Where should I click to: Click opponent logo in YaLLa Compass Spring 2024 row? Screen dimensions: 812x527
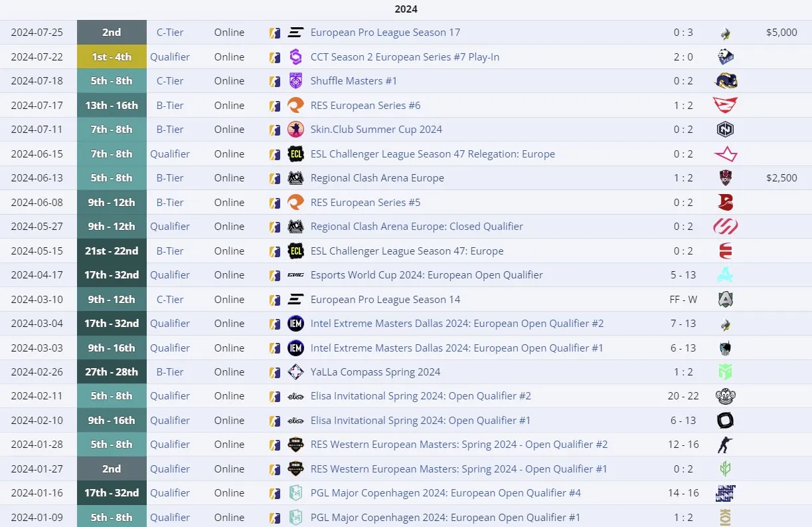725,372
